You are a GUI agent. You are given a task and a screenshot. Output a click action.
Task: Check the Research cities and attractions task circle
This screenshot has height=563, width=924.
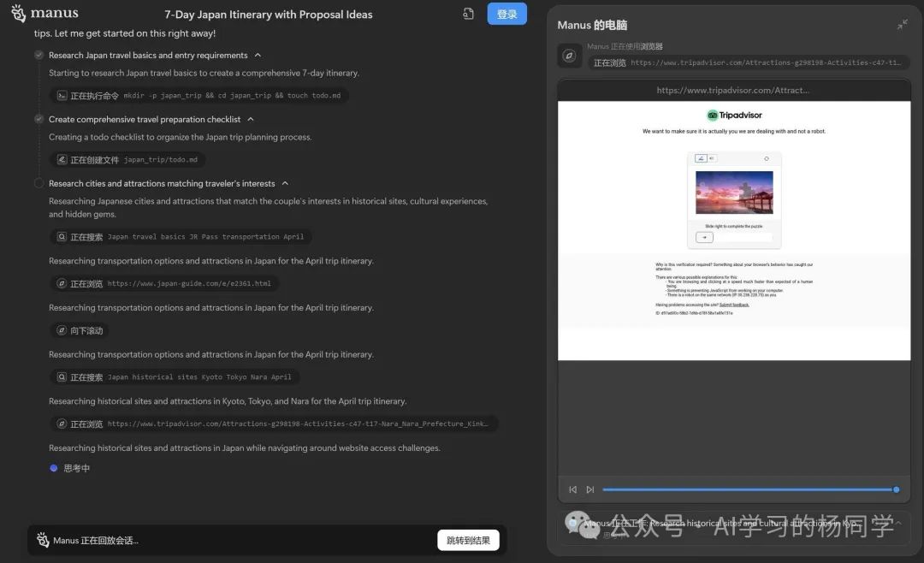tap(38, 182)
